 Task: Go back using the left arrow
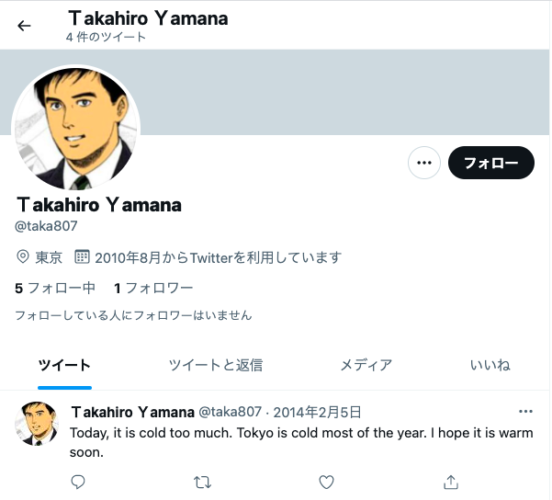pos(24,26)
